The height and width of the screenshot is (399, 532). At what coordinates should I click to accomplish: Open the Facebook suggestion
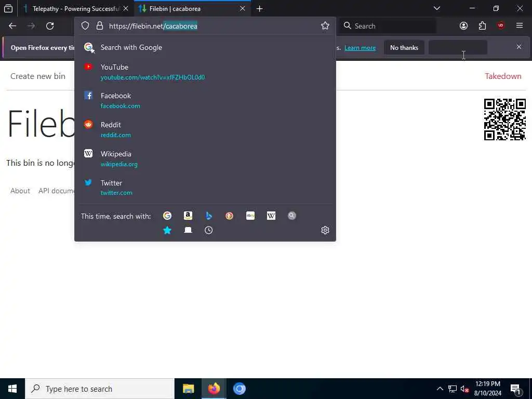click(x=205, y=100)
